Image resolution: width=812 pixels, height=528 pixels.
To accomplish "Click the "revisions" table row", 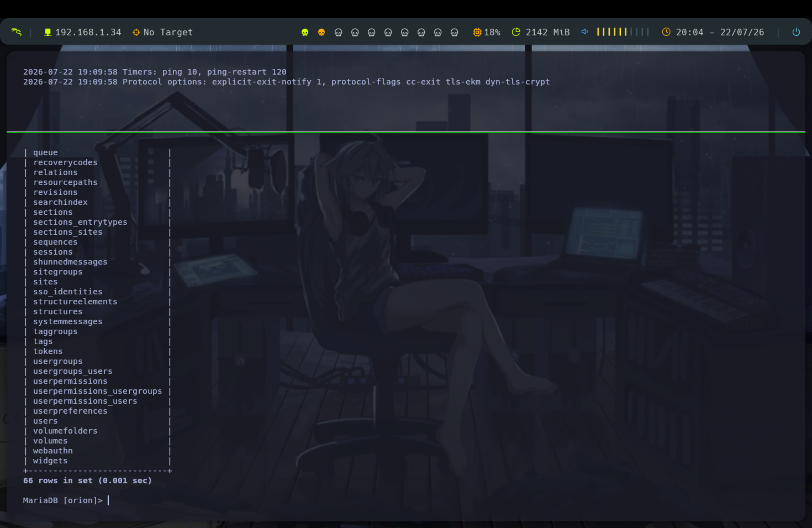I will 97,192.
